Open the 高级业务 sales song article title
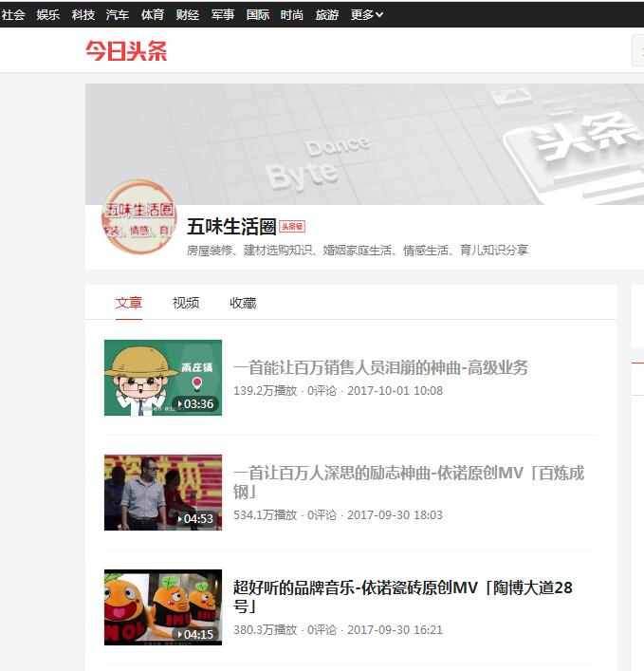 click(x=380, y=367)
